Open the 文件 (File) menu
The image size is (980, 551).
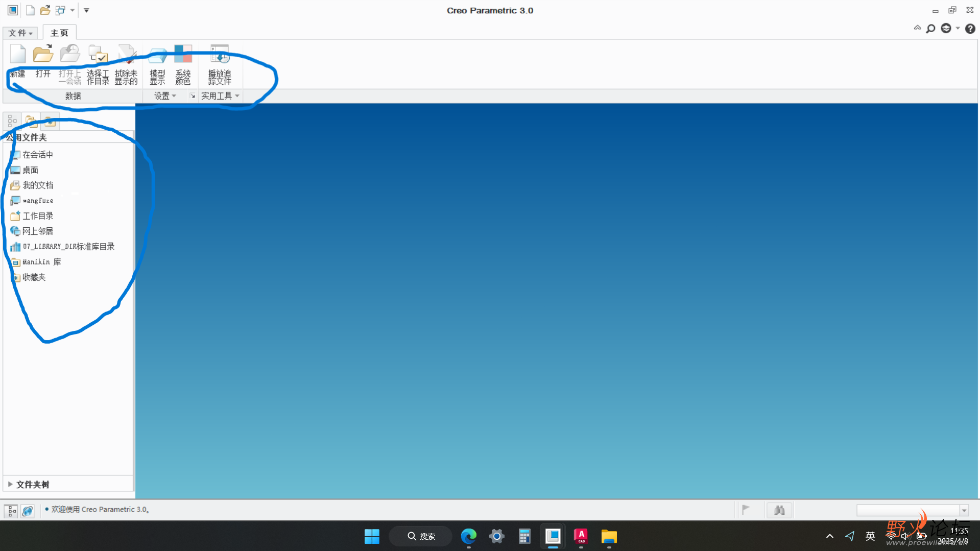(x=20, y=33)
